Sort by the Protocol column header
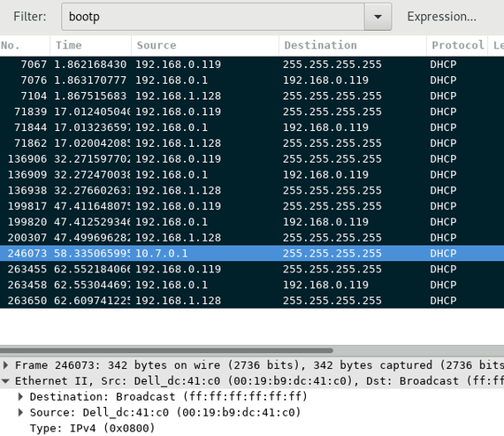This screenshot has width=504, height=436. (457, 45)
